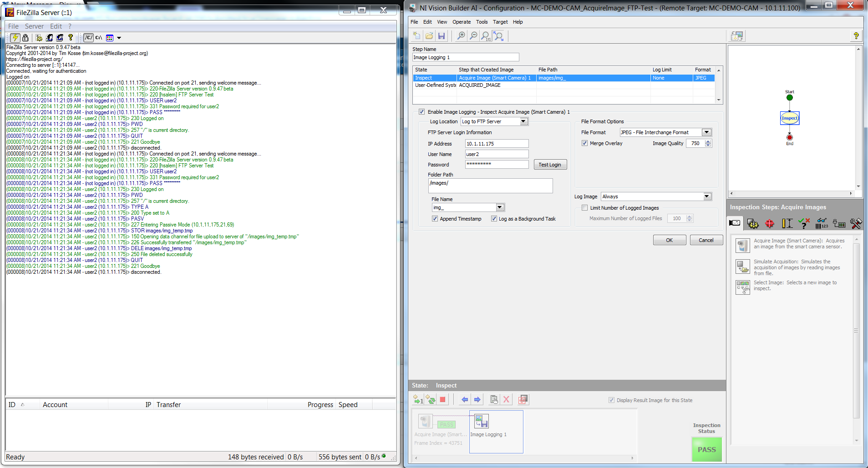Viewport: 868px width, 468px height.
Task: Select the Acquire Images camera palette tab
Action: (x=735, y=223)
